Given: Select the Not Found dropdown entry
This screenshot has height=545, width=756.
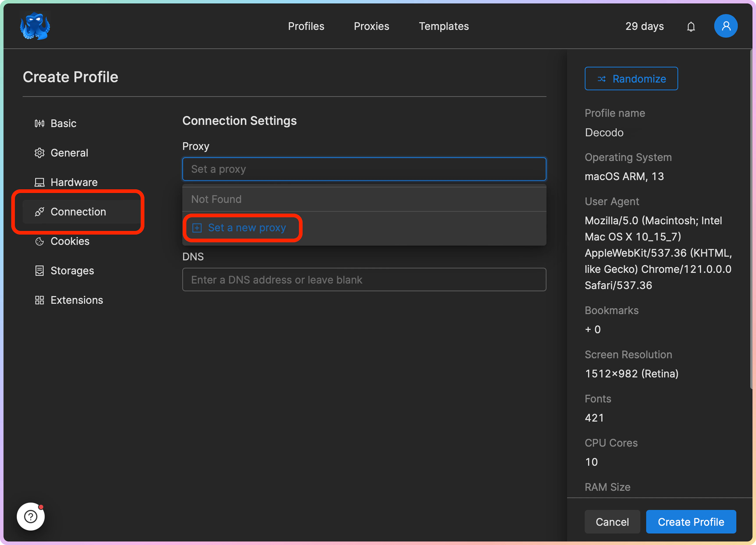Looking at the screenshot, I should [x=216, y=199].
